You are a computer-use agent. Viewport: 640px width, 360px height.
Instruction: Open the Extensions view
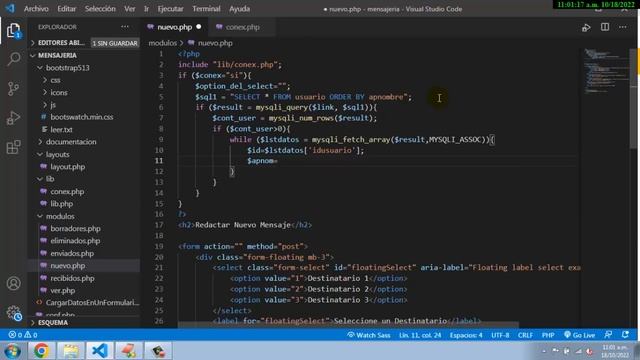[13, 147]
